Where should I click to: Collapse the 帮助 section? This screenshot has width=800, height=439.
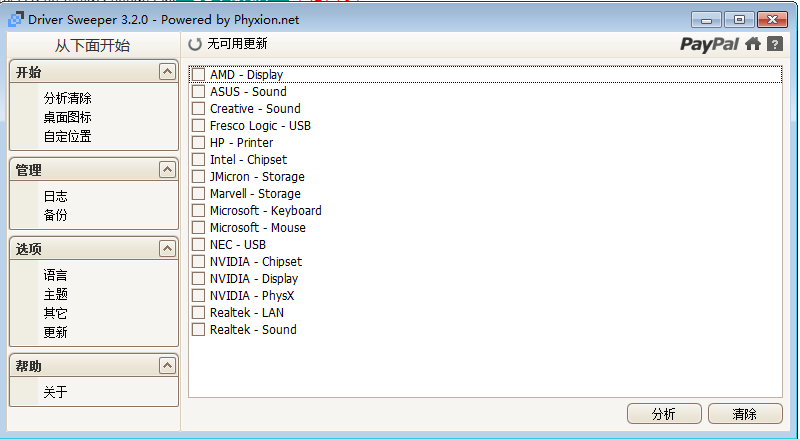coord(166,366)
